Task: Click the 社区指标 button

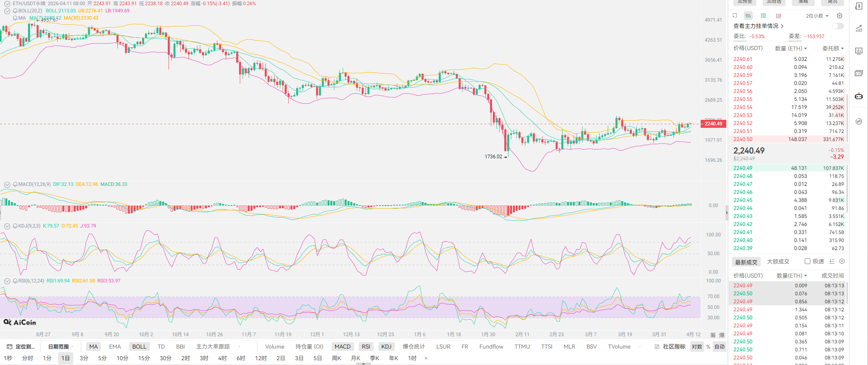Action: pyautogui.click(x=670, y=347)
